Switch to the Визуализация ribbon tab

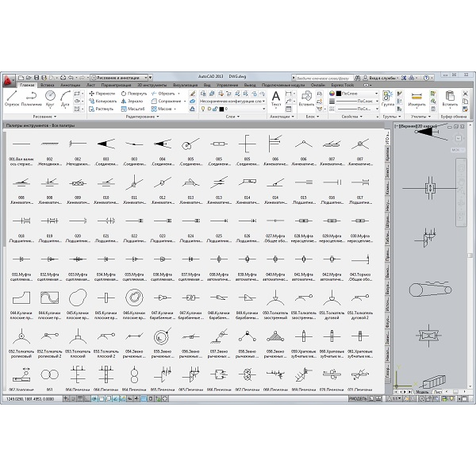click(x=185, y=85)
